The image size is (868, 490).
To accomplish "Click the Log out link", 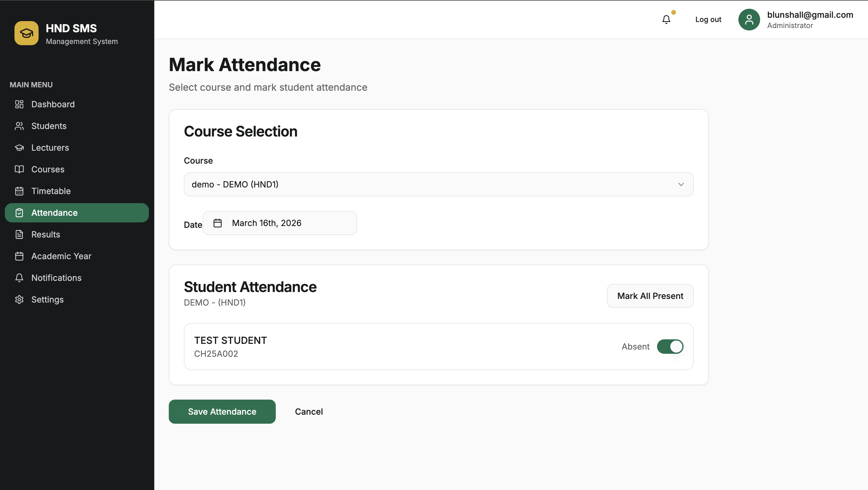I will (708, 20).
